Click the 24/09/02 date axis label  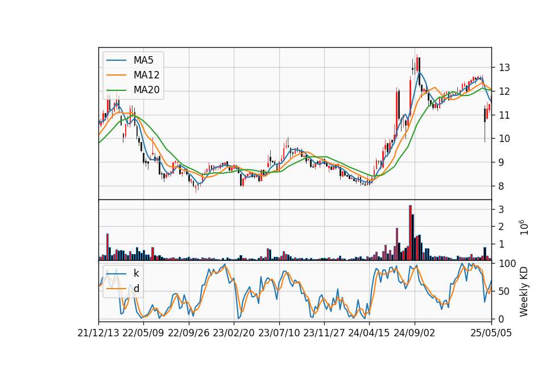(415, 333)
